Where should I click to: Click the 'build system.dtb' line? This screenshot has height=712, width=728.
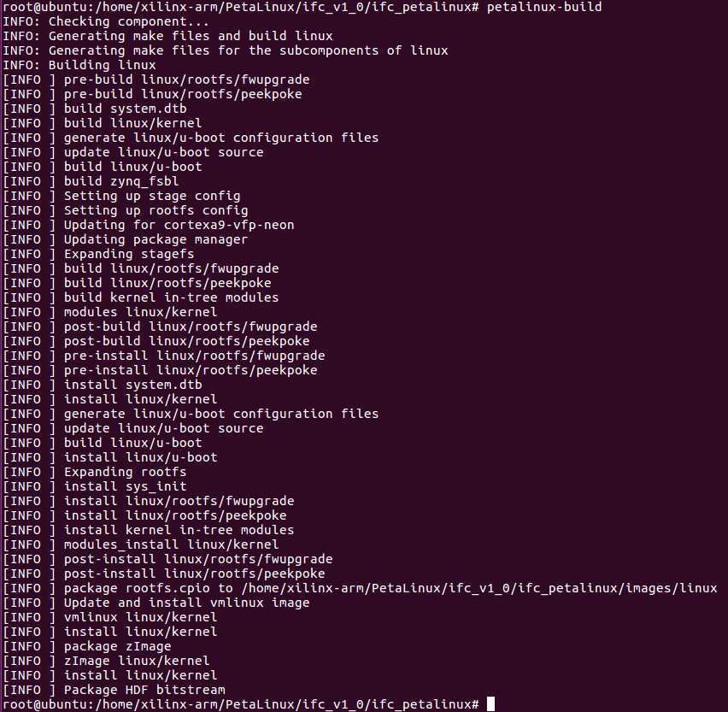click(x=95, y=109)
